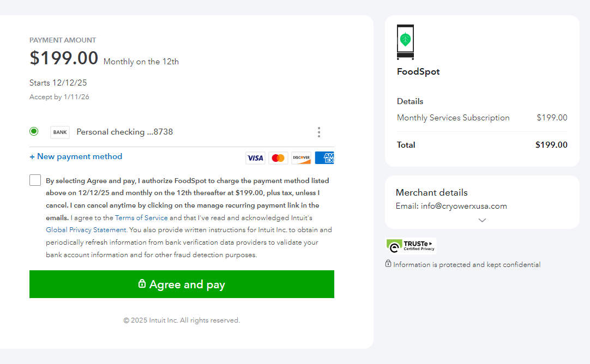Expand the Merchant details section

[x=482, y=220]
